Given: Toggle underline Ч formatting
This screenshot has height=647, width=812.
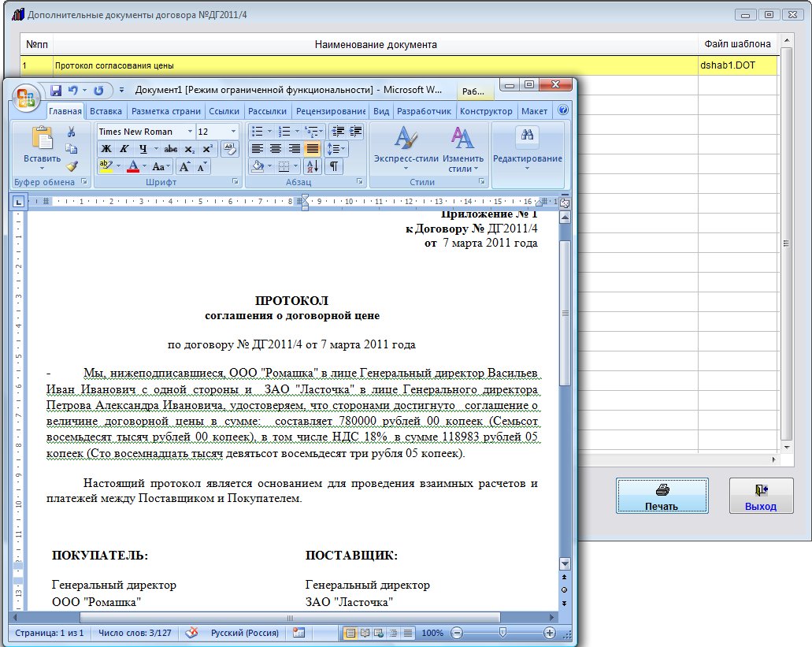Looking at the screenshot, I should [x=143, y=149].
